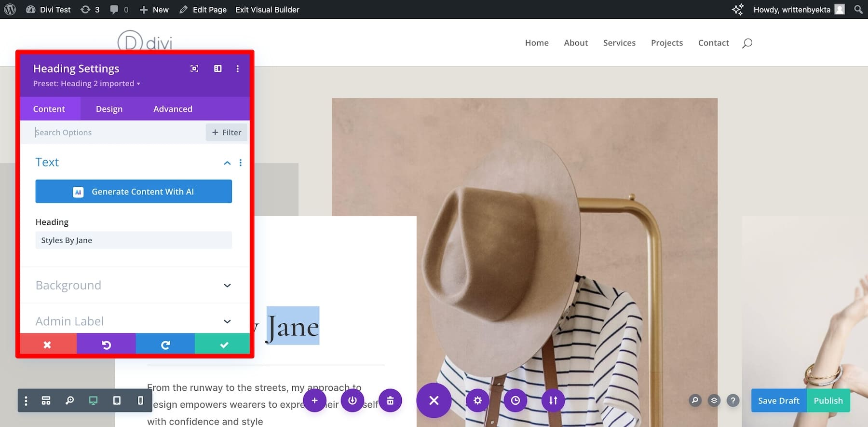Click the purple power portability button

tap(353, 400)
